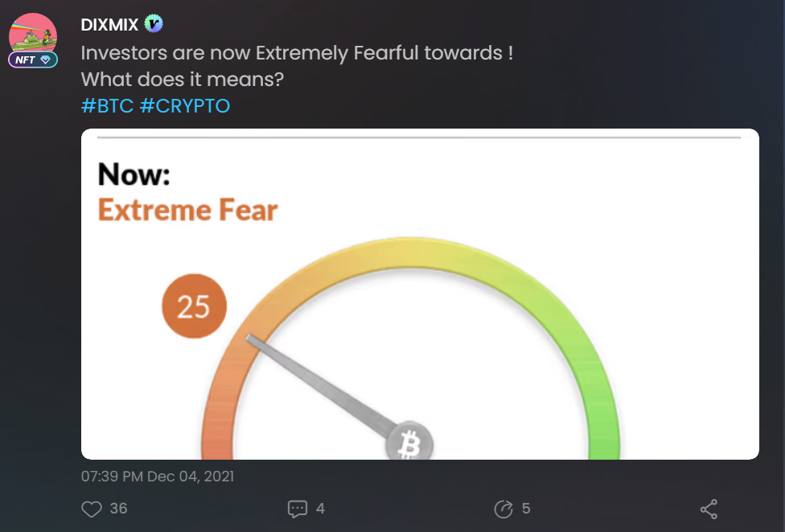The image size is (785, 532).
Task: Open the #BTC hashtag
Action: click(x=107, y=105)
